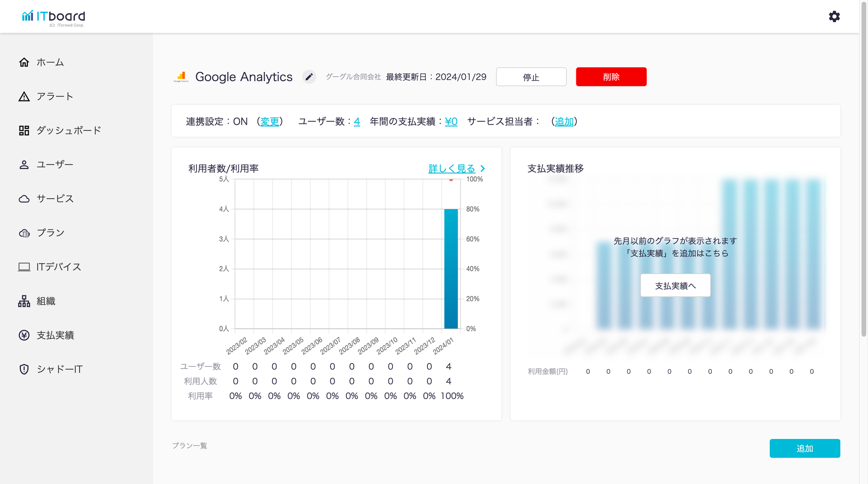Screen dimensions: 868x484
Task: Click the 変更 link for integration setting
Action: pos(270,121)
